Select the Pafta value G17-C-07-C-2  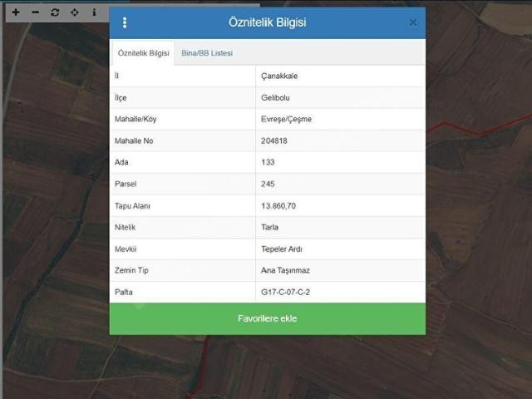click(285, 292)
